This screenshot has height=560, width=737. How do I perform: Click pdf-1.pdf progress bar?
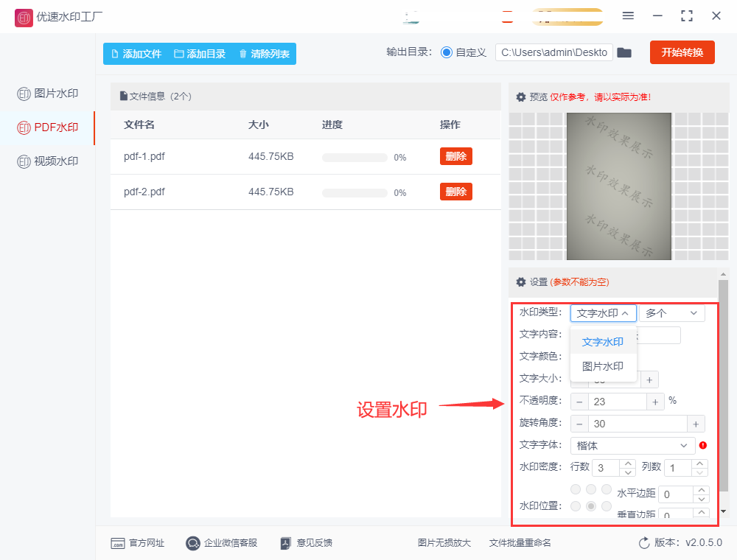click(x=354, y=158)
